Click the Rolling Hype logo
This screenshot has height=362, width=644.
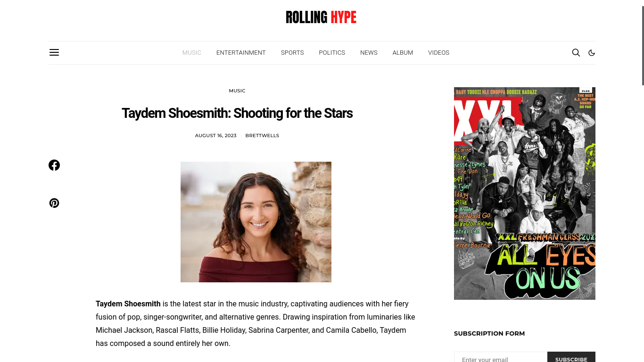(321, 17)
